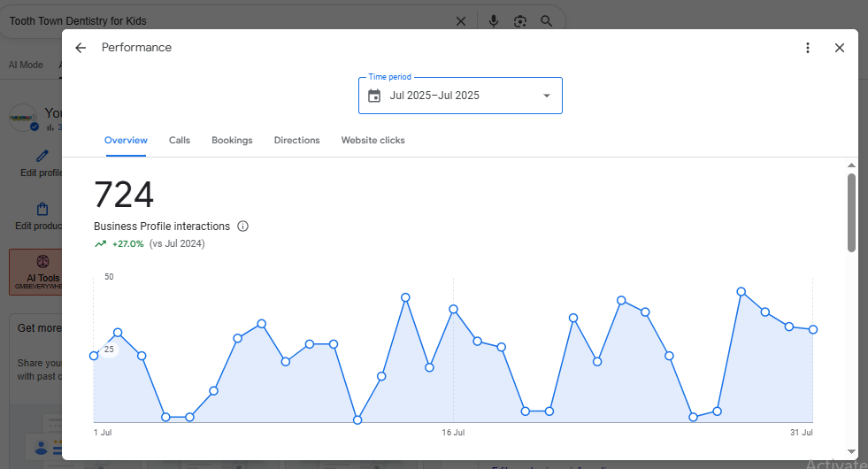This screenshot has width=868, height=469.
Task: Switch to the Calls tab
Action: pos(180,141)
